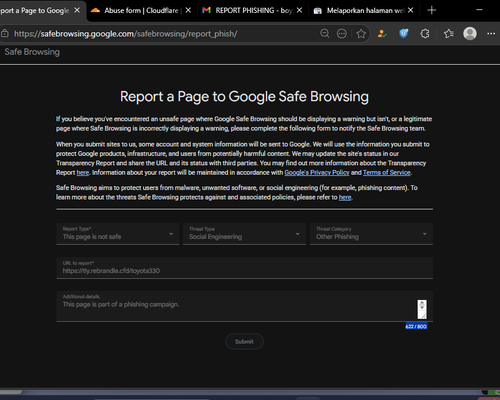This screenshot has width=500, height=400.
Task: Switch to the Melaporkan halaman web tab
Action: pyautogui.click(x=363, y=10)
